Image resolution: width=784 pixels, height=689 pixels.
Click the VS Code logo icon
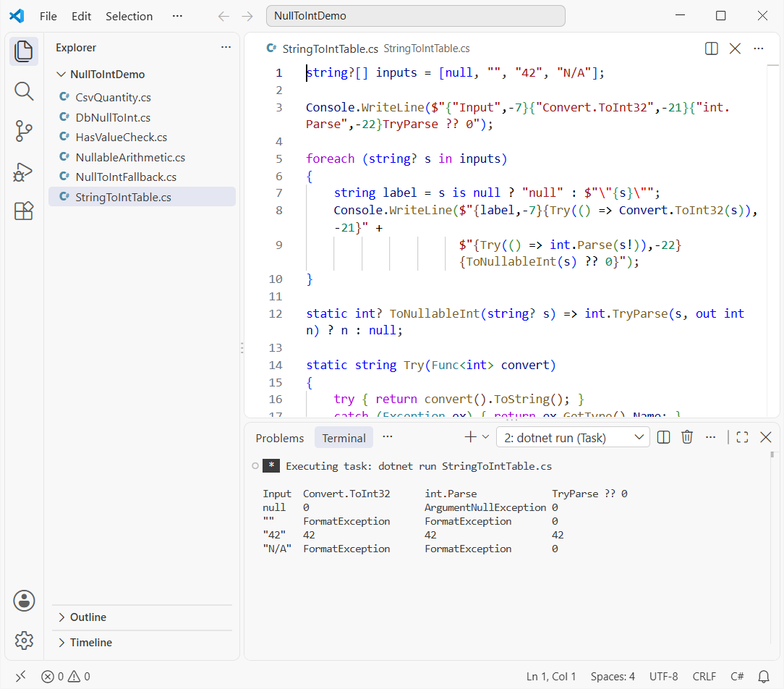coord(17,16)
